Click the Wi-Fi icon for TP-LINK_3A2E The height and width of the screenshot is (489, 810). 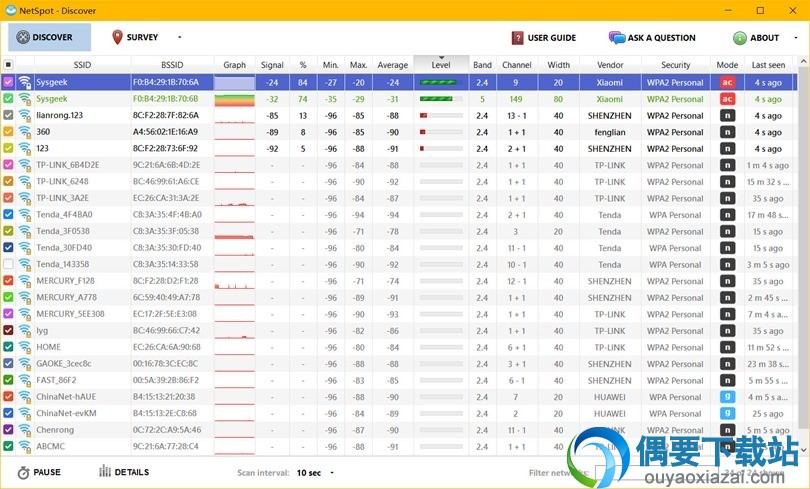coord(24,198)
